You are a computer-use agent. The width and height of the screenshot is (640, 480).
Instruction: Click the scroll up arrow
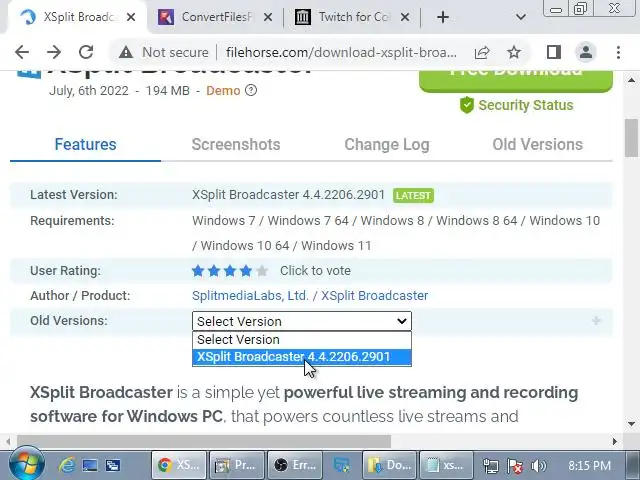(631, 80)
